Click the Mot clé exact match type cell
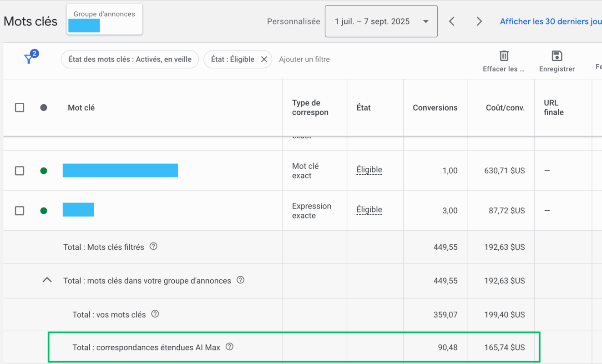This screenshot has height=364, width=602. (x=305, y=171)
